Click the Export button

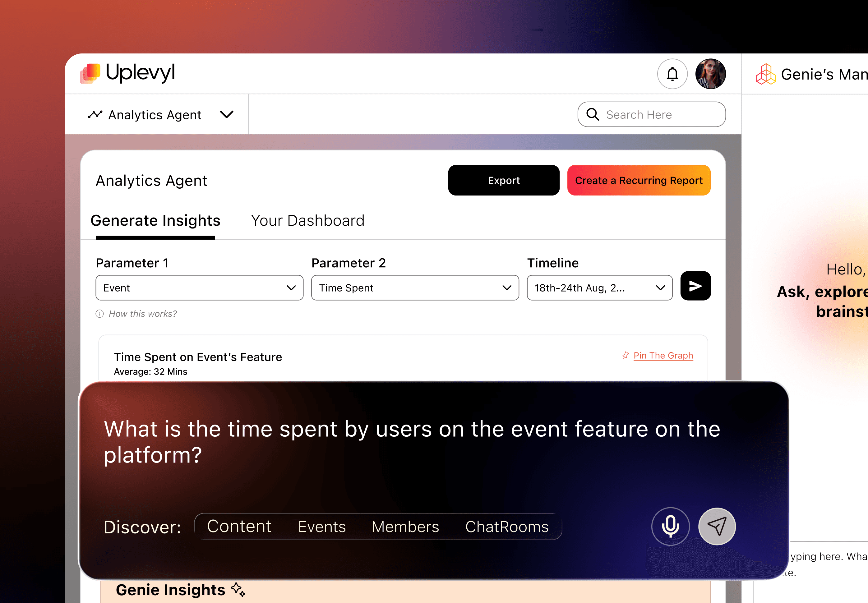tap(503, 180)
